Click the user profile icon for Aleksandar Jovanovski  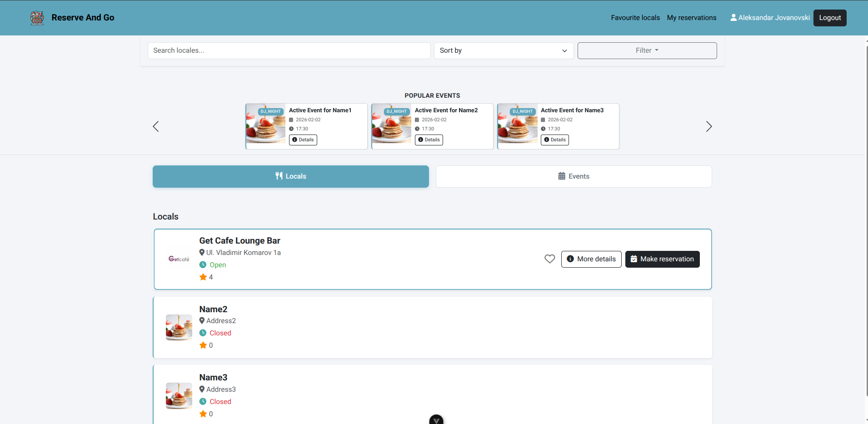[733, 18]
